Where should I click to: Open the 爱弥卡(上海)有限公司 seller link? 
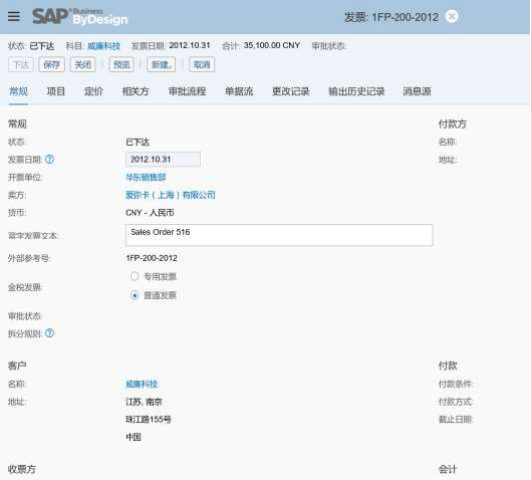pos(170,195)
